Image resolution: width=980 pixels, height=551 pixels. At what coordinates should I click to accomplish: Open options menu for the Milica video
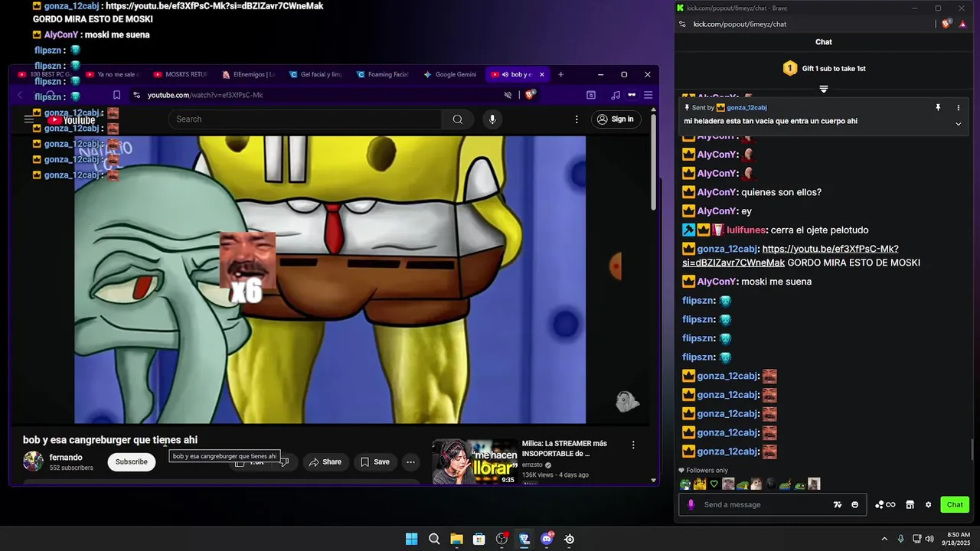pyautogui.click(x=633, y=445)
